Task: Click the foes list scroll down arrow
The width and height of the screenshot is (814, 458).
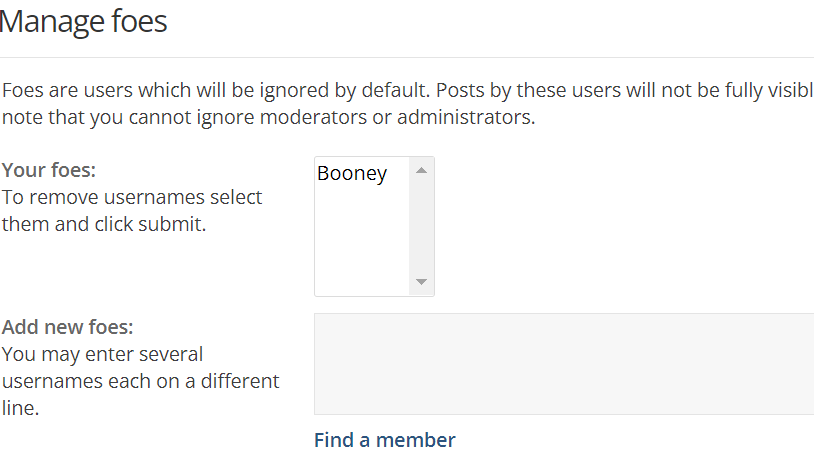Action: point(421,282)
